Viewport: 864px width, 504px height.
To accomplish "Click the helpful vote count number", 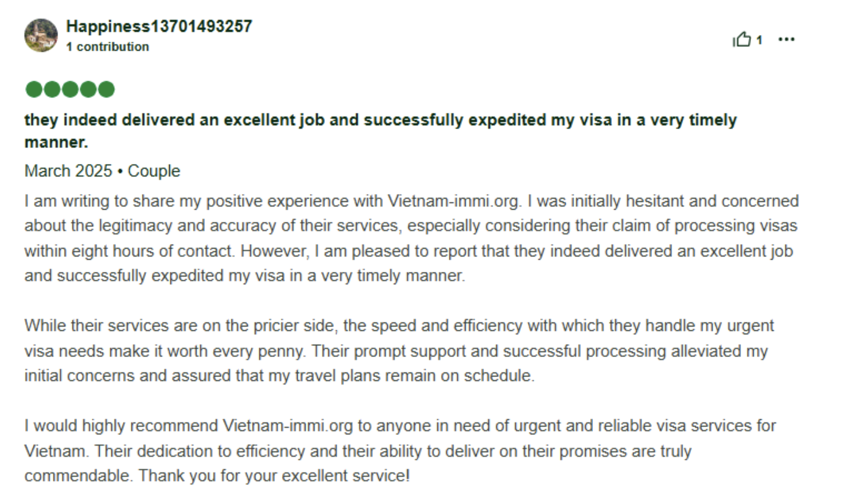I will [x=759, y=40].
